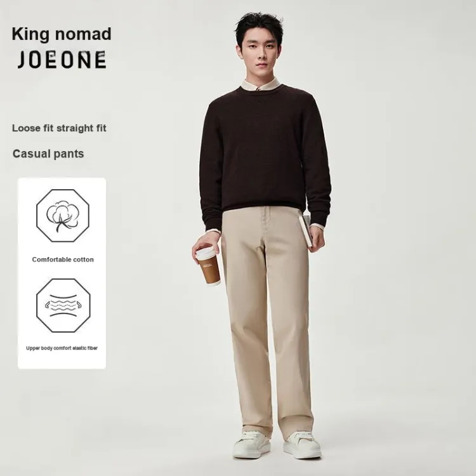This screenshot has height=476, width=476.
Task: Click the cream shirt cuff near the cup
Action: coord(213,234)
